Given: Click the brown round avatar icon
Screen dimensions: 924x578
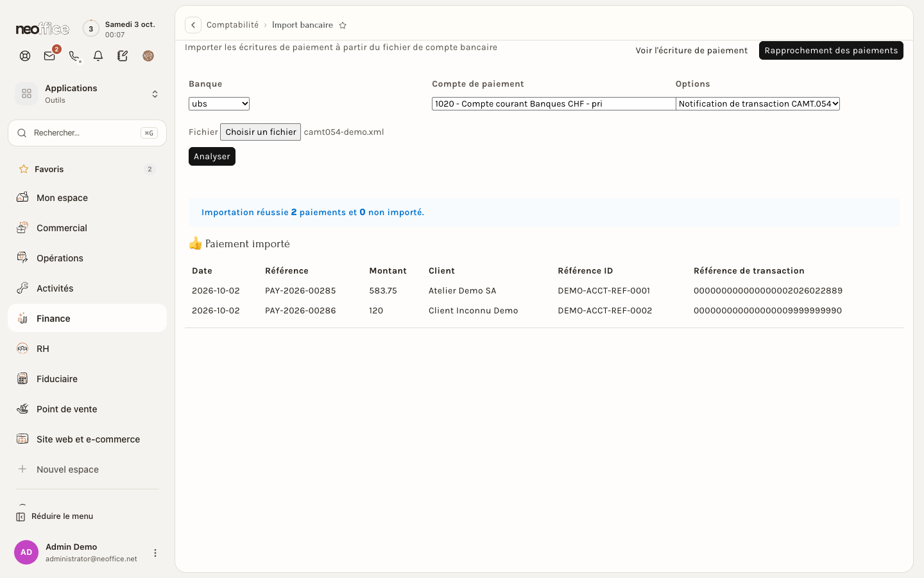Looking at the screenshot, I should 148,56.
